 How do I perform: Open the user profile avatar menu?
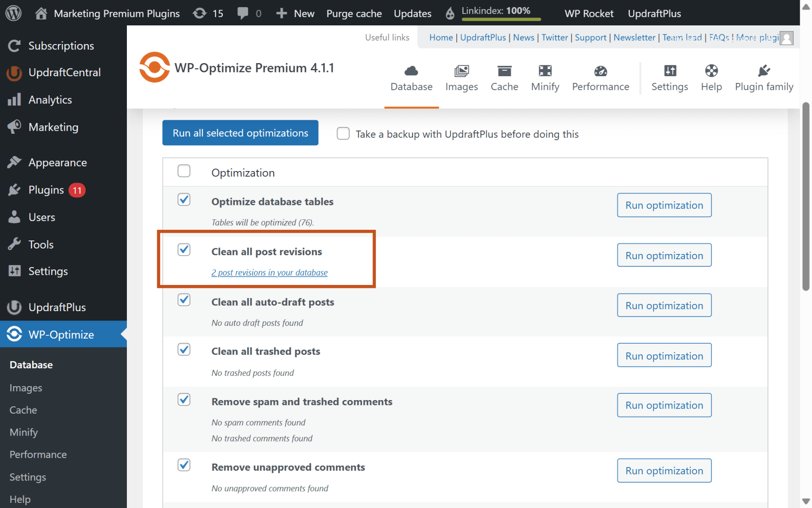tap(787, 39)
